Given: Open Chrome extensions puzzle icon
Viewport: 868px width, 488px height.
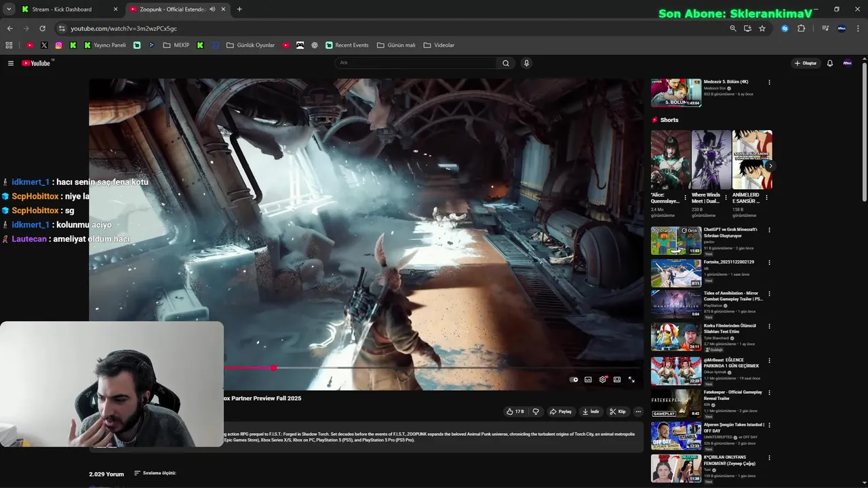Looking at the screenshot, I should tap(801, 28).
